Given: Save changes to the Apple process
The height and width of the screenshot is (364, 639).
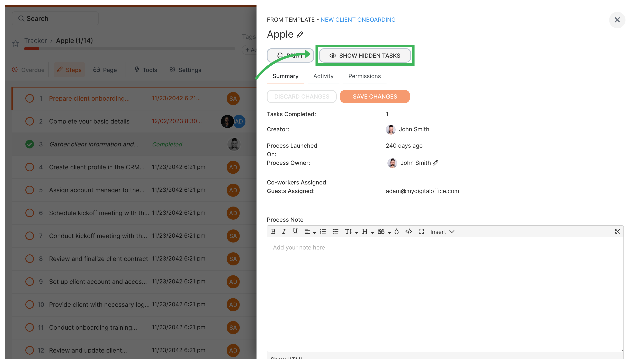Looking at the screenshot, I should click(x=375, y=97).
